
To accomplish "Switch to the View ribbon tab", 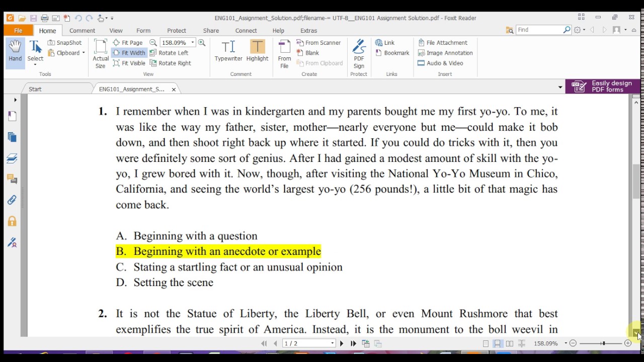I will coord(116,31).
